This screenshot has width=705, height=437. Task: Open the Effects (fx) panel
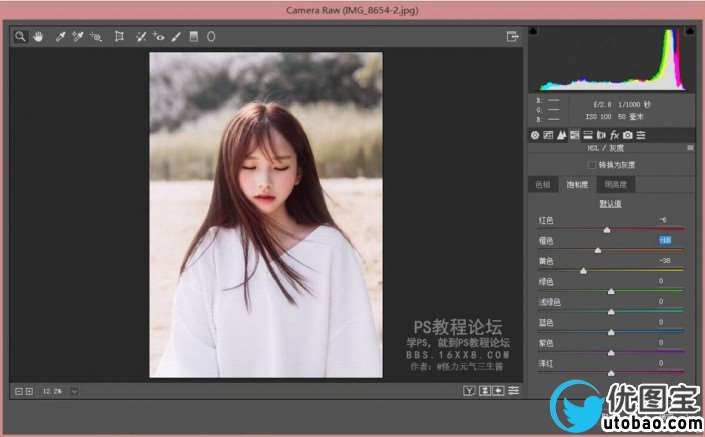point(614,134)
